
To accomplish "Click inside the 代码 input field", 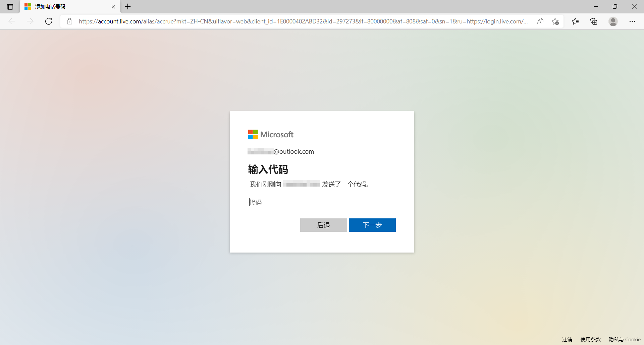I will coord(321,202).
